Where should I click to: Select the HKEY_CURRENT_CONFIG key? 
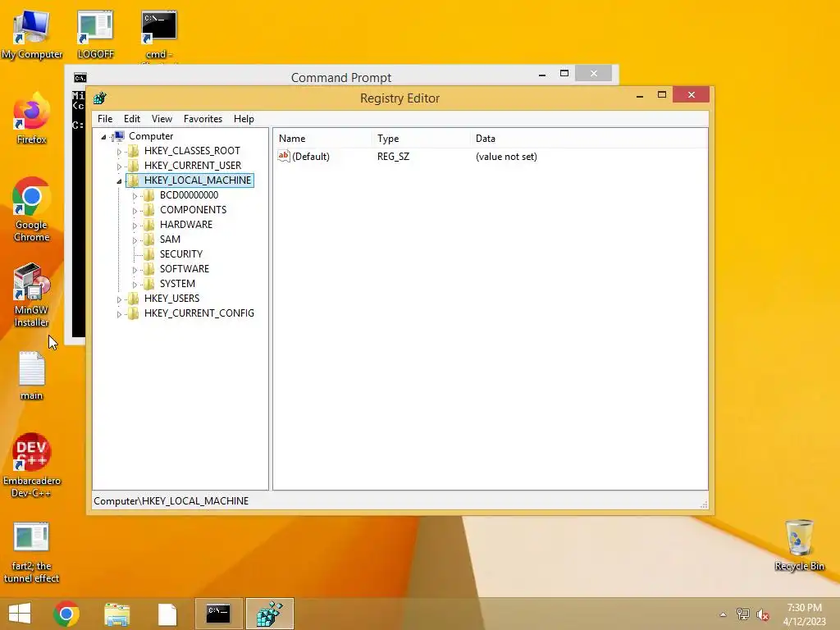(x=199, y=313)
